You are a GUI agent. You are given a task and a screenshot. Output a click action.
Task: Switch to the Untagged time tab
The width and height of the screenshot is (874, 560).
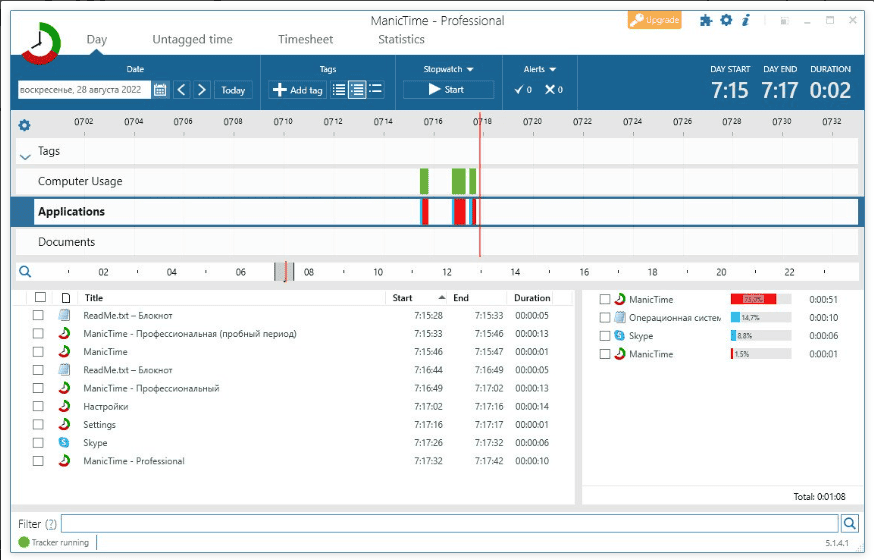point(192,40)
